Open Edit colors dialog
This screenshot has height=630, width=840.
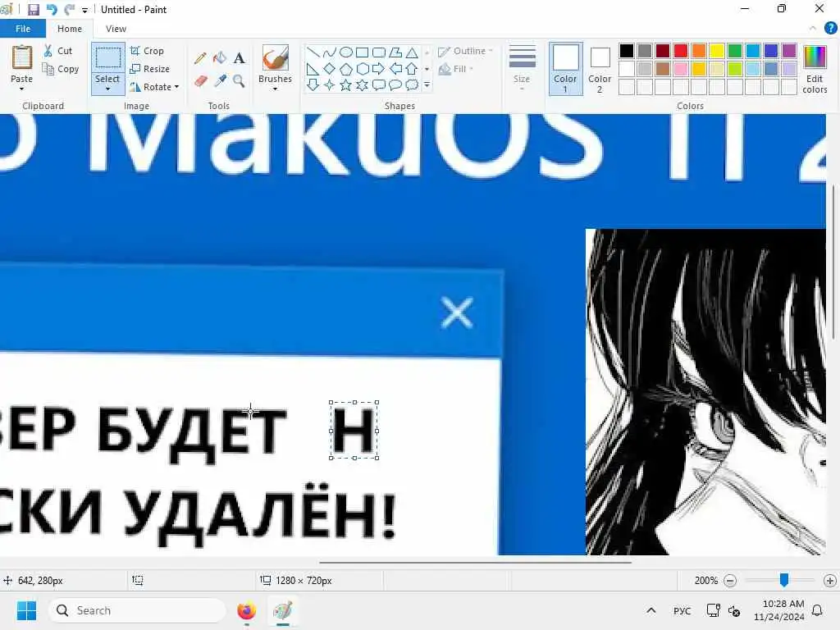pyautogui.click(x=815, y=69)
